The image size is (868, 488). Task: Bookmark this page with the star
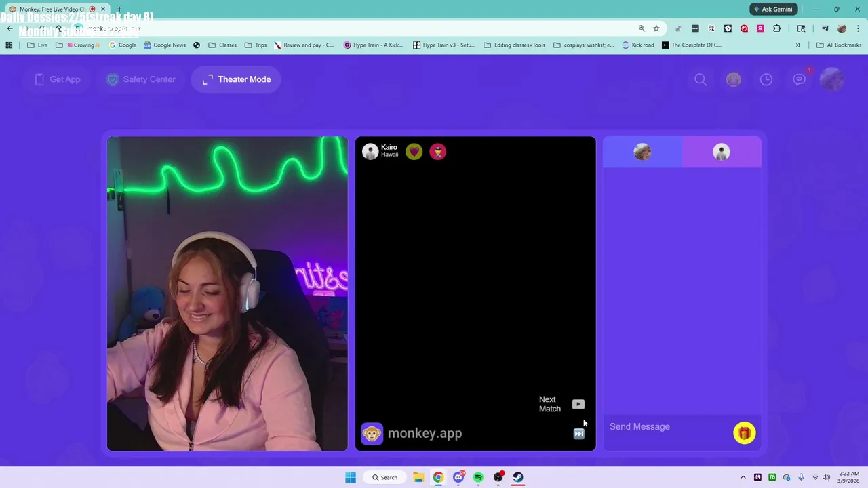point(656,28)
